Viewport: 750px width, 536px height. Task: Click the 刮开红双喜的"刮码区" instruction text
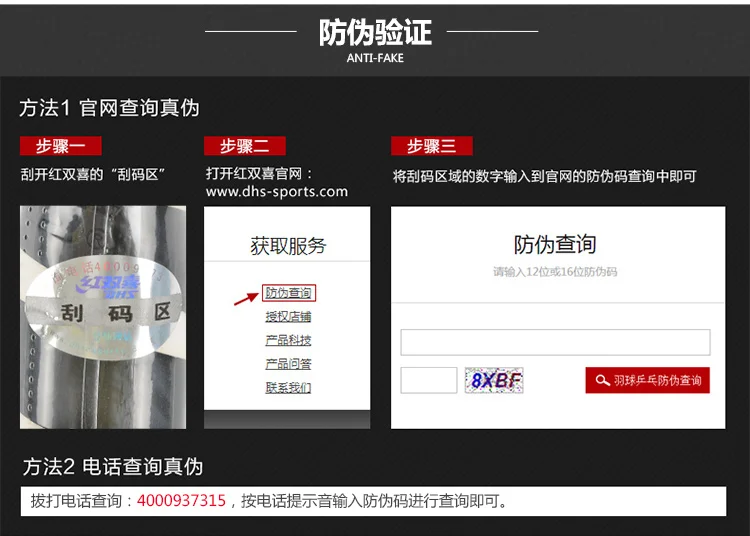(x=93, y=174)
